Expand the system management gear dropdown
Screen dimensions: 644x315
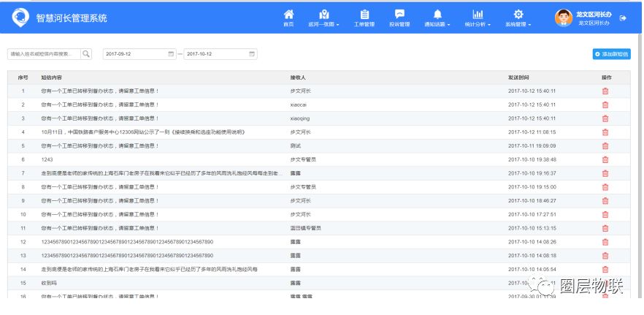(x=518, y=18)
